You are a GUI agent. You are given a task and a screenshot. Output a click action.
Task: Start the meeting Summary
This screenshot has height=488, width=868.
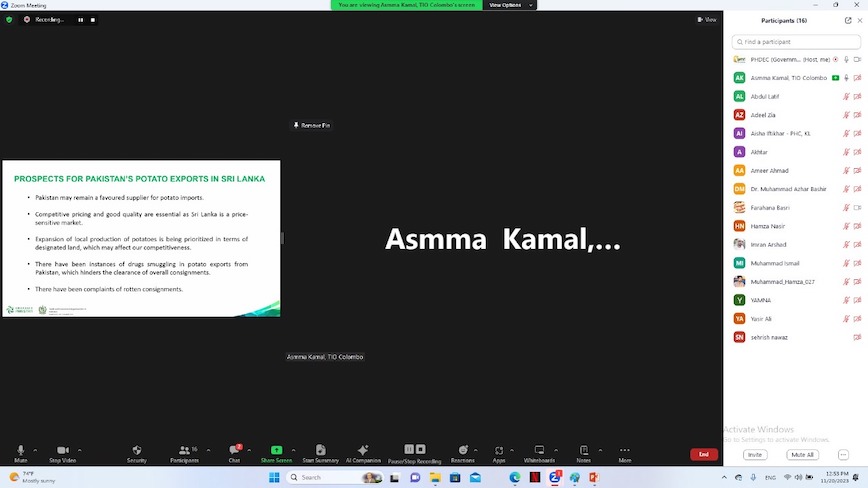[320, 450]
